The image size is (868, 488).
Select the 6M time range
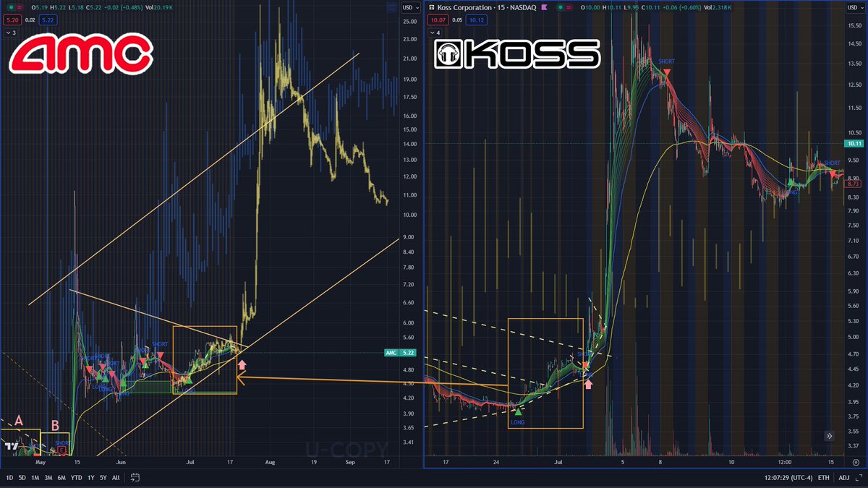(60, 478)
